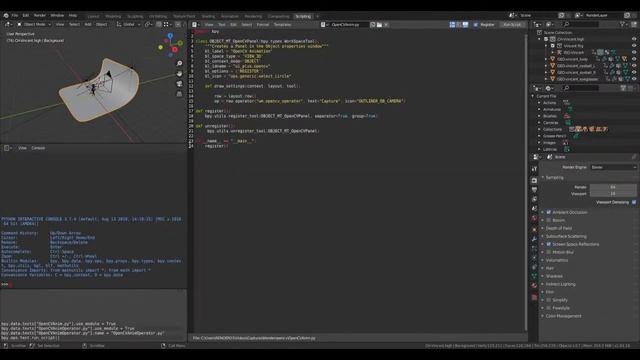Open the text editor Select menu
This screenshot has width=640, height=360.
tap(247, 24)
